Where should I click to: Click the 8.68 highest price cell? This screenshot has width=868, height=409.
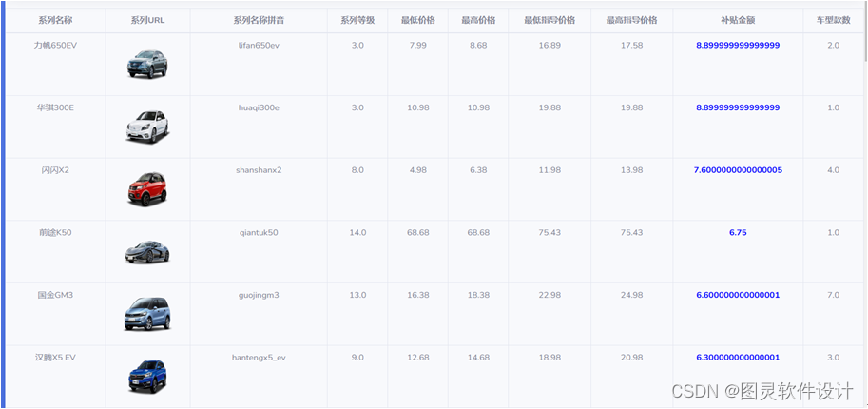[x=478, y=46]
